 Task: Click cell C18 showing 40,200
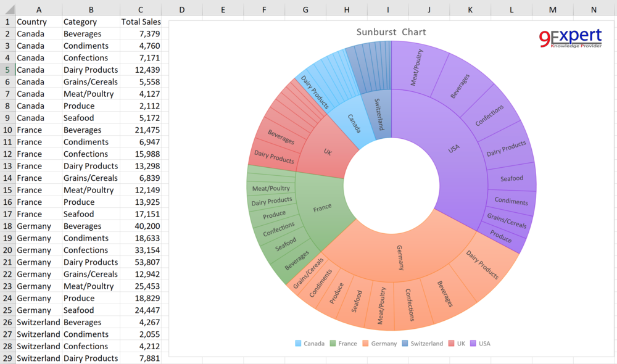pyautogui.click(x=141, y=226)
